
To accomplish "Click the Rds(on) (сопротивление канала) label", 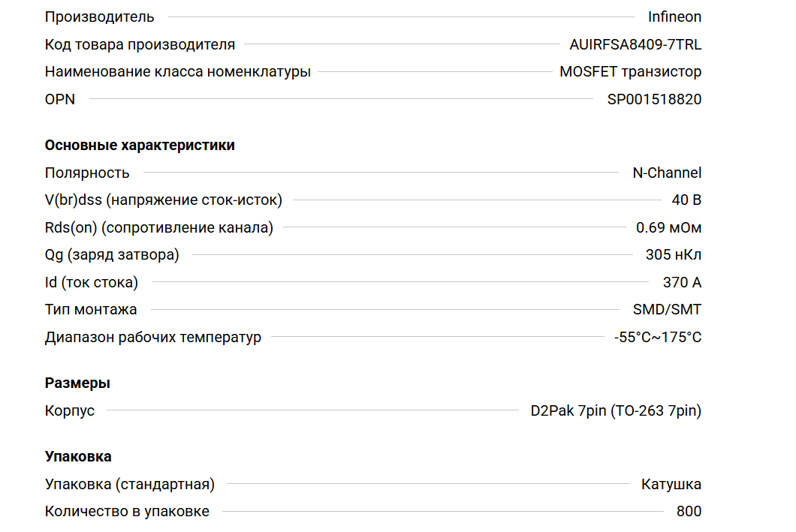I will 159,227.
